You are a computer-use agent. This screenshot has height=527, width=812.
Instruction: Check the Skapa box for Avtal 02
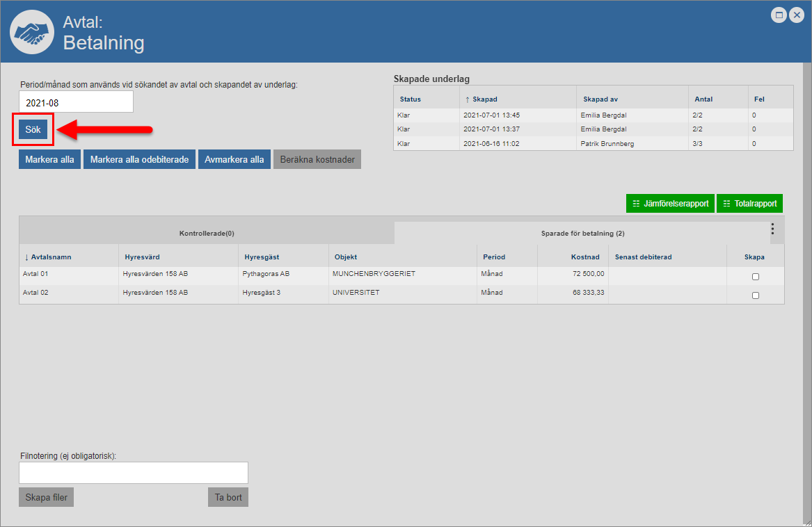(756, 295)
